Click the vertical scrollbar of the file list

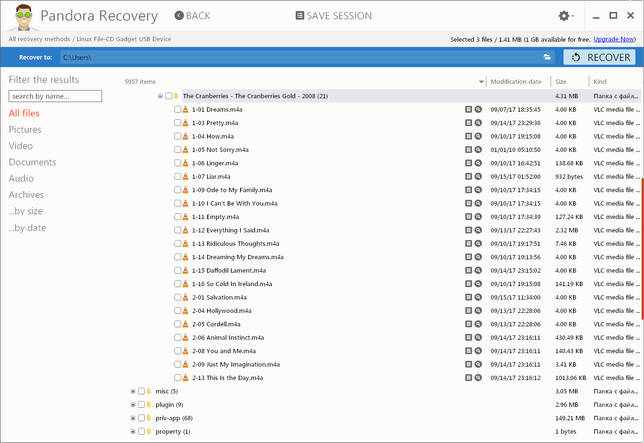642,248
